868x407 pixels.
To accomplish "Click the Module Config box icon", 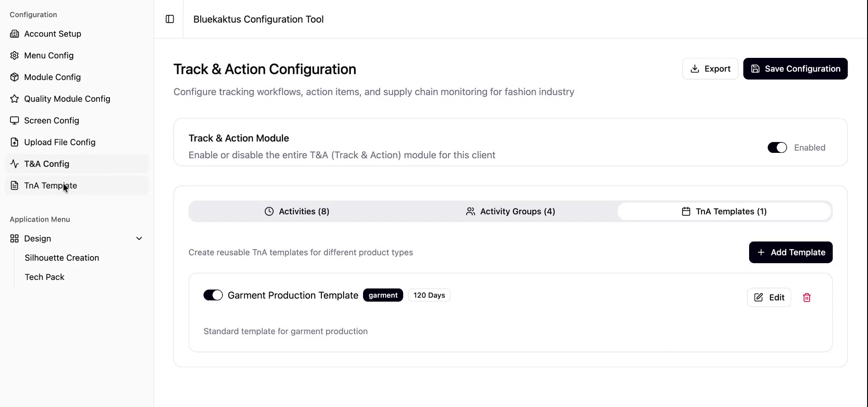I will 14,77.
